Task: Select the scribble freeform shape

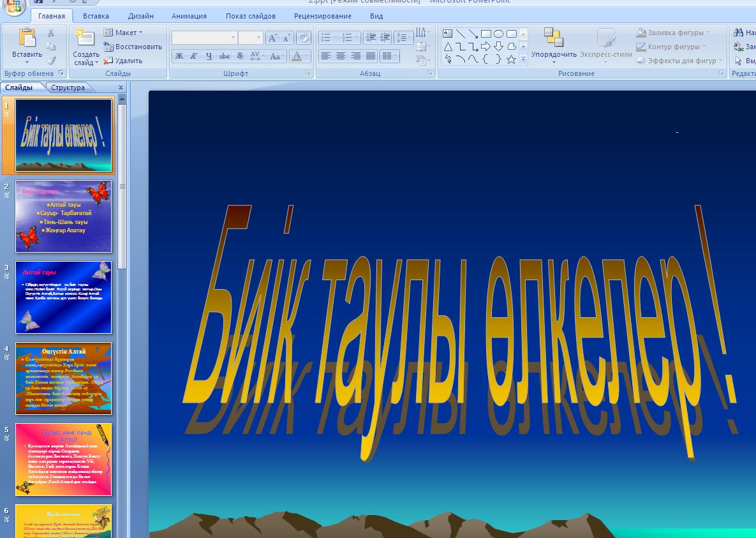Action: 447,59
